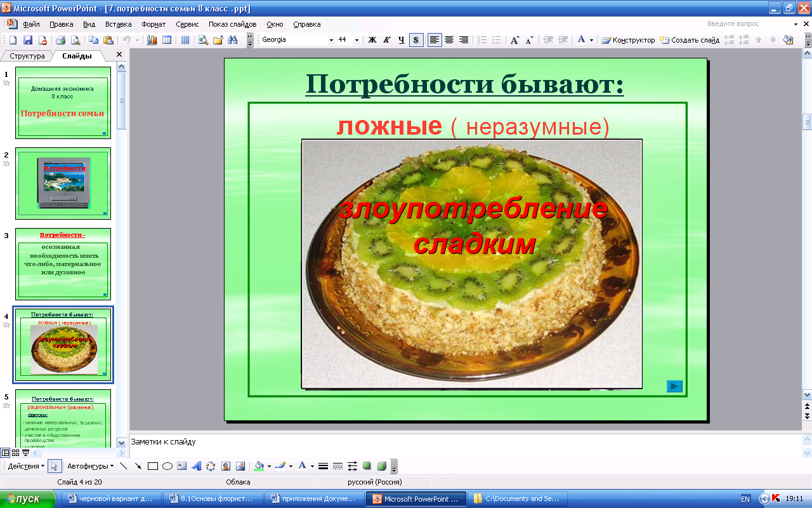Viewport: 812px width, 508px height.
Task: Expand line color dropdown arrow
Action: coord(291,466)
